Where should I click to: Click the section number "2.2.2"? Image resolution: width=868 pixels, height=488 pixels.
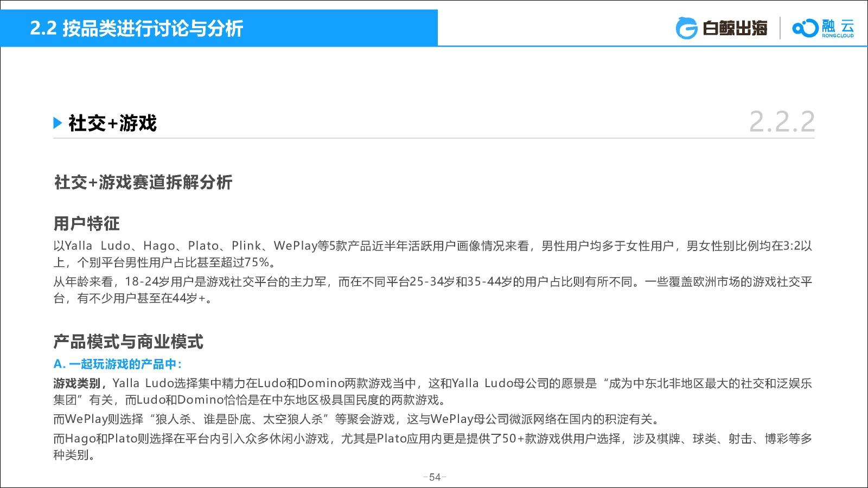tap(782, 121)
